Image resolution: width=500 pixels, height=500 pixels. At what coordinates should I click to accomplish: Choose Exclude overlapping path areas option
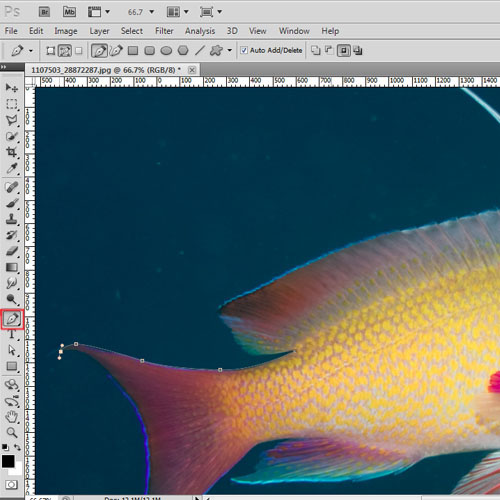coord(358,50)
